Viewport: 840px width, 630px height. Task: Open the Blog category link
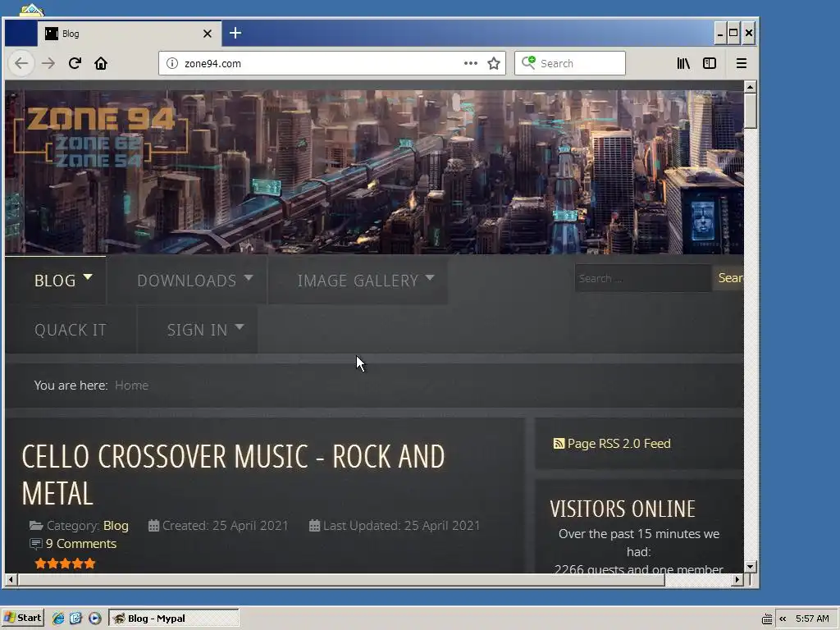click(x=116, y=526)
